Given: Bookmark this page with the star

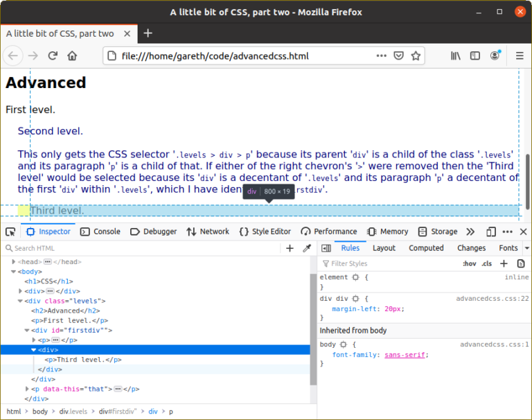Looking at the screenshot, I should coord(416,55).
